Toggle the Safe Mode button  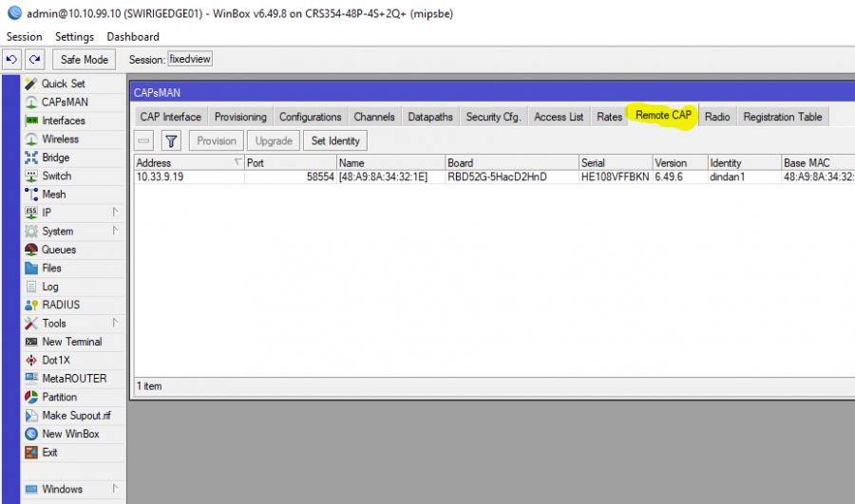point(85,59)
